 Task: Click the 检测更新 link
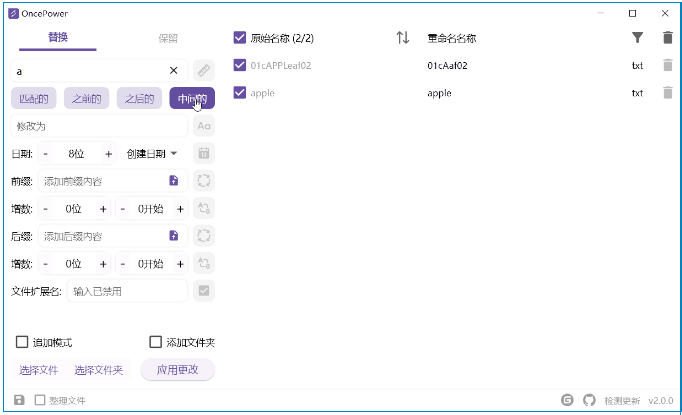[x=622, y=401]
